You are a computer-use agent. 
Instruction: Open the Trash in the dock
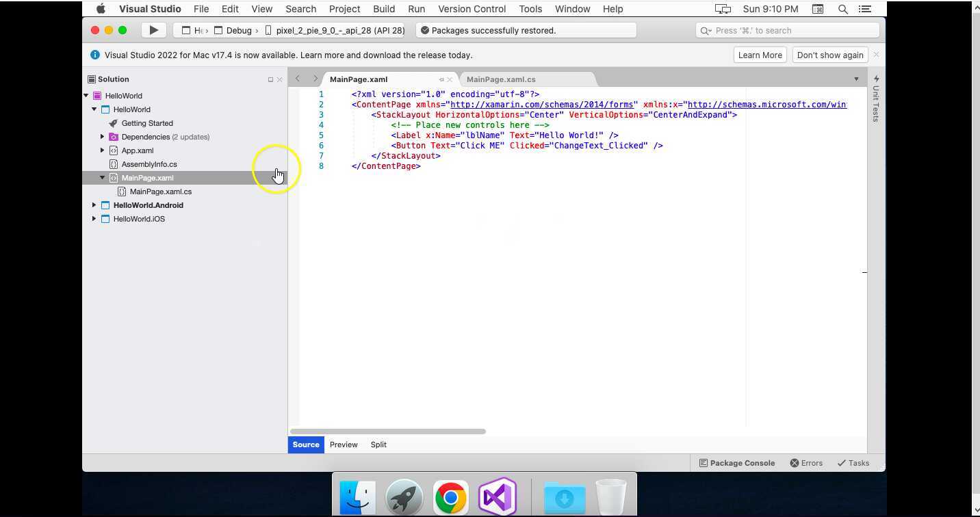coord(610,497)
